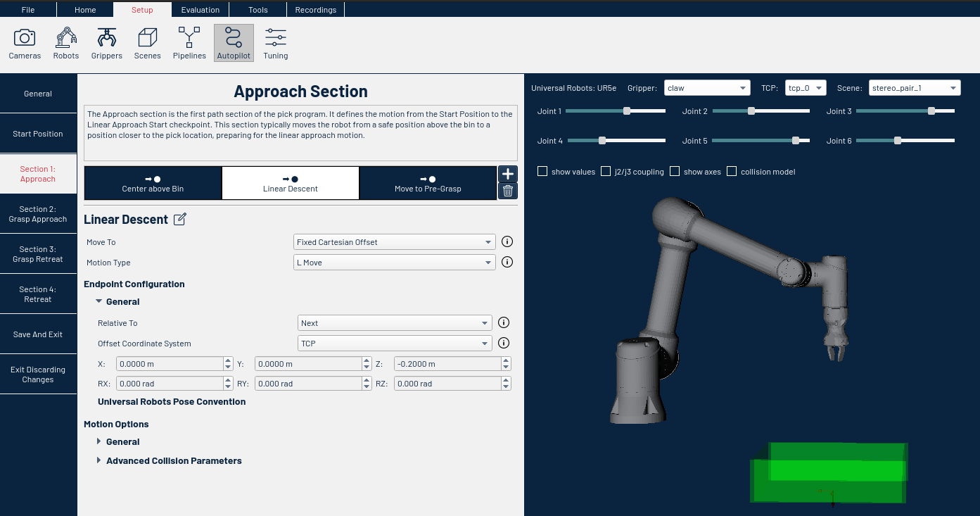Viewport: 980px width, 516px height.
Task: Open the Tuning settings icon
Action: (x=275, y=42)
